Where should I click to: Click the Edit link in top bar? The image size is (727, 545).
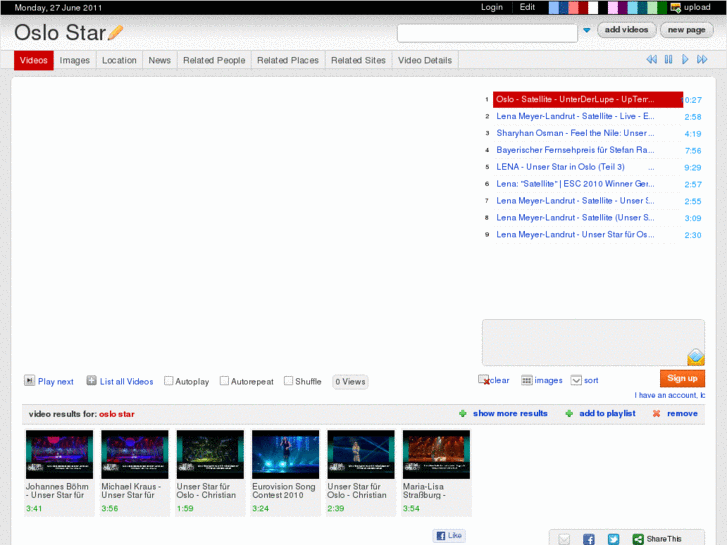527,7
